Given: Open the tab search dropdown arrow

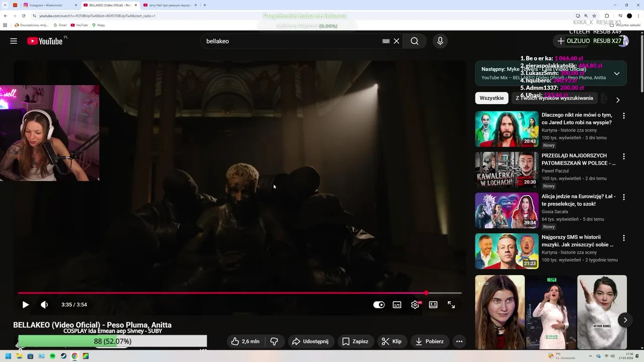Looking at the screenshot, I should [5, 5].
